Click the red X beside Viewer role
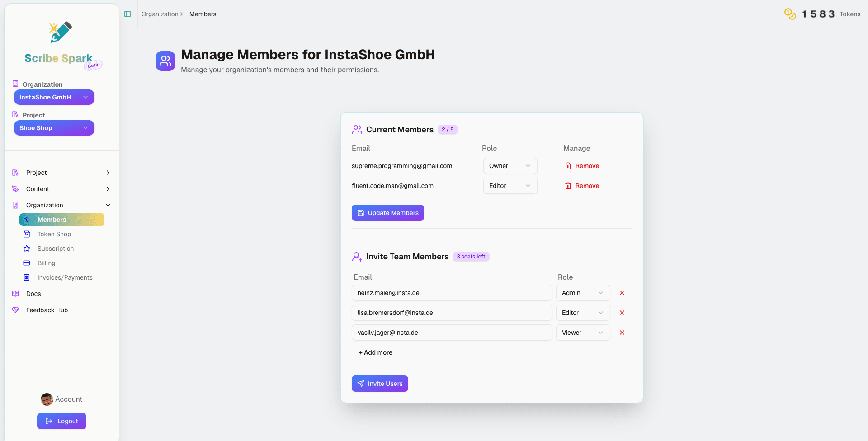The image size is (868, 441). (x=622, y=333)
